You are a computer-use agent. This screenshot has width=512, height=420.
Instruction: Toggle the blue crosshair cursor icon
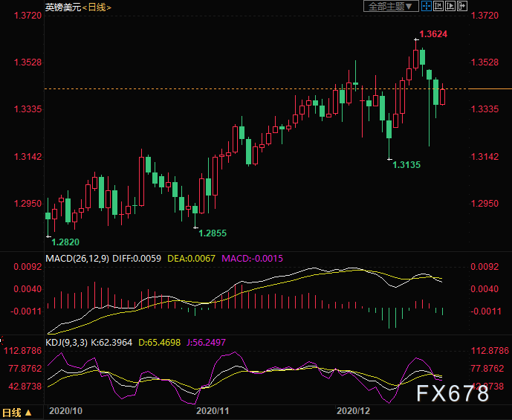point(427,6)
